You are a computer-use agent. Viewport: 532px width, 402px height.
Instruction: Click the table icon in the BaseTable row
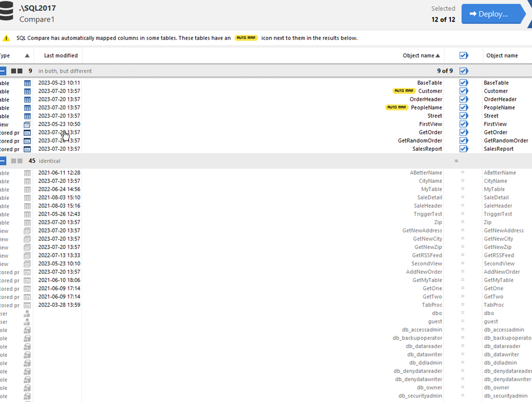click(x=28, y=83)
